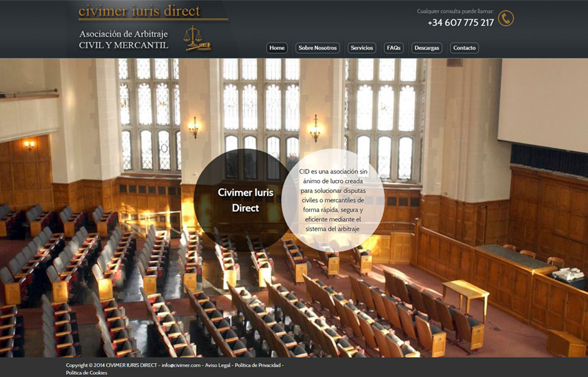Call phone number +34 607 775 217

tap(461, 22)
